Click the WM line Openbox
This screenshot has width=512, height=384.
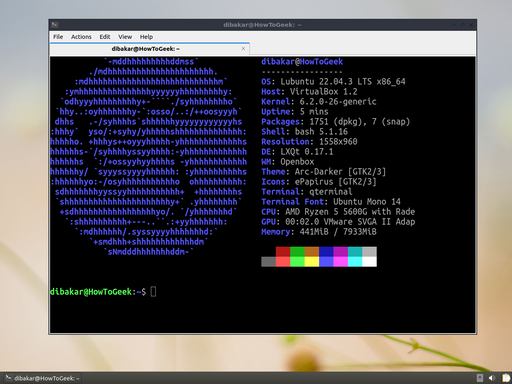click(288, 162)
